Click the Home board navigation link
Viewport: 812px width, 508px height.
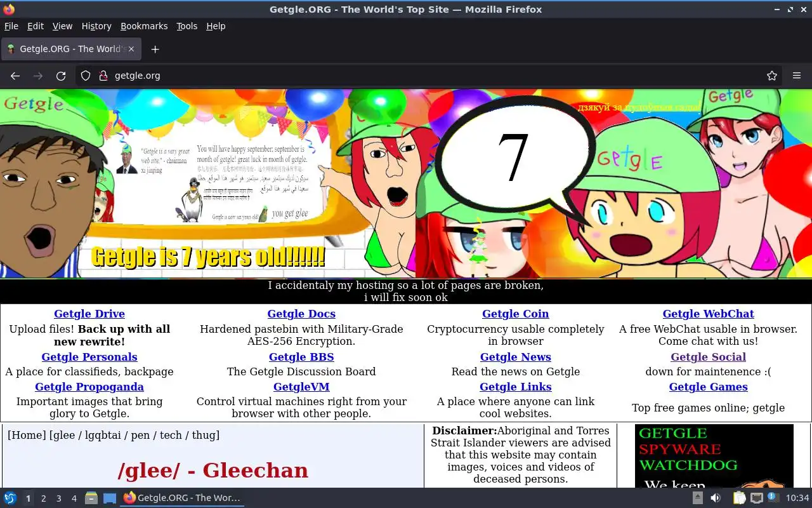coord(27,435)
